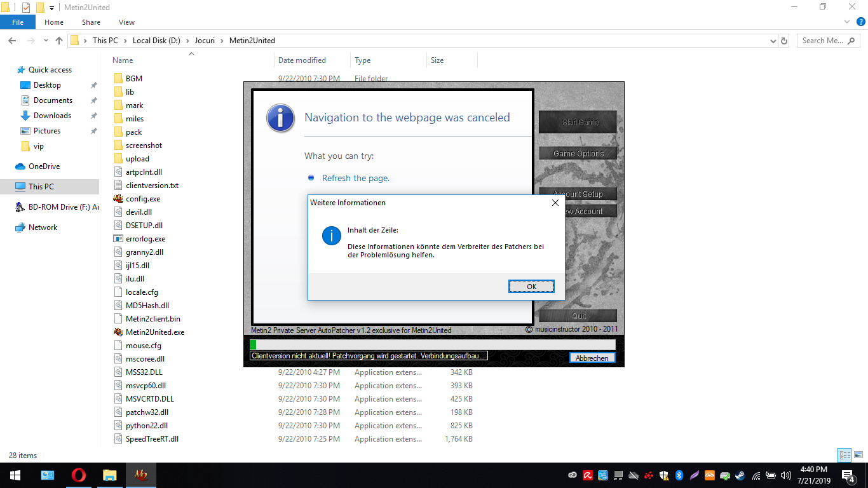Image resolution: width=868 pixels, height=488 pixels.
Task: Open the Action Center notifications icon
Action: 848,475
